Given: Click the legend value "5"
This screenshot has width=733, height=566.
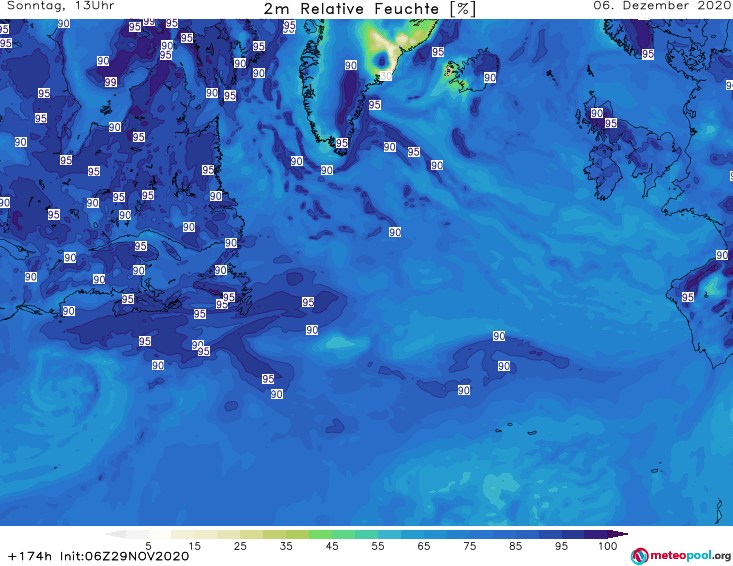Looking at the screenshot, I should pyautogui.click(x=148, y=546).
